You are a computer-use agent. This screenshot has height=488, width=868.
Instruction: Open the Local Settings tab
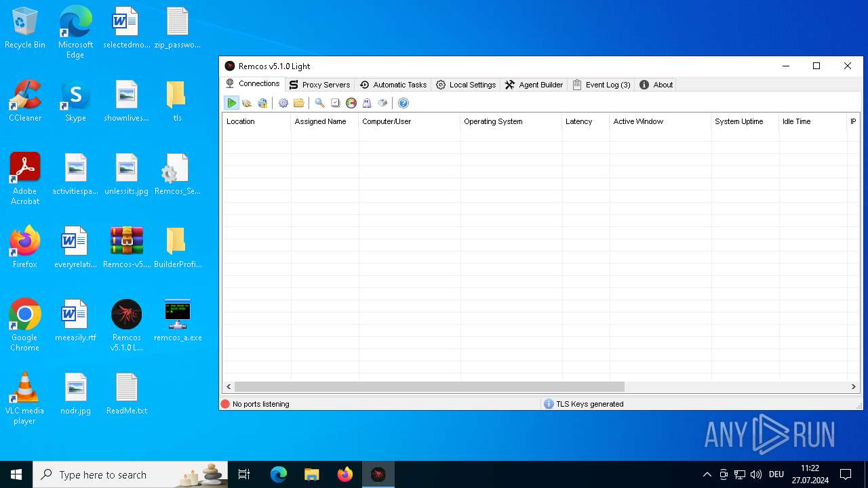coord(466,85)
